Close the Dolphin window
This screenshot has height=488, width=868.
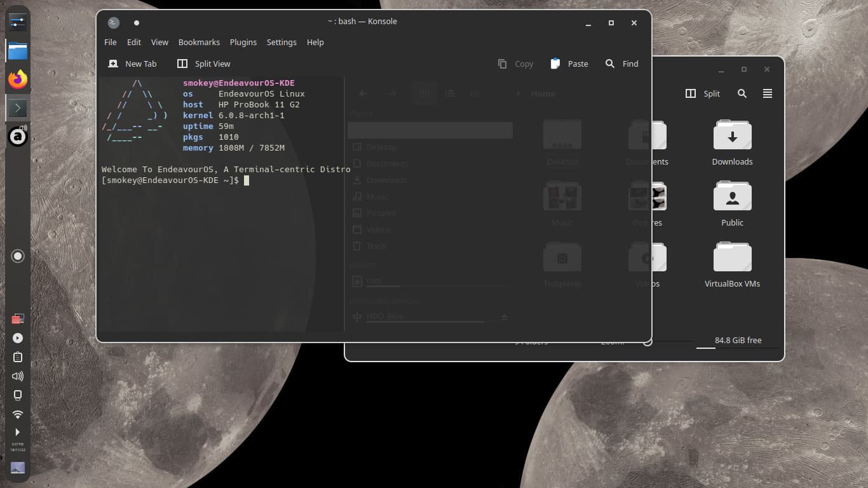point(767,69)
